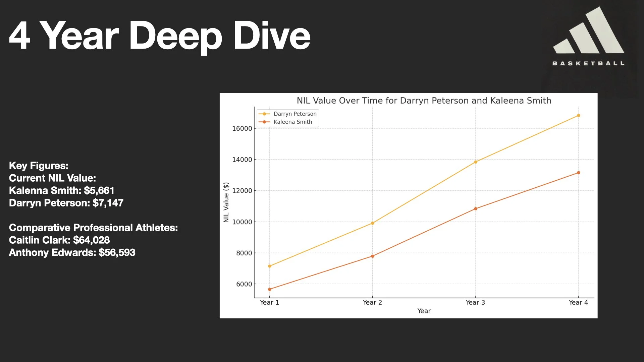Click the chart title text
The height and width of the screenshot is (362, 644).
[x=424, y=101]
